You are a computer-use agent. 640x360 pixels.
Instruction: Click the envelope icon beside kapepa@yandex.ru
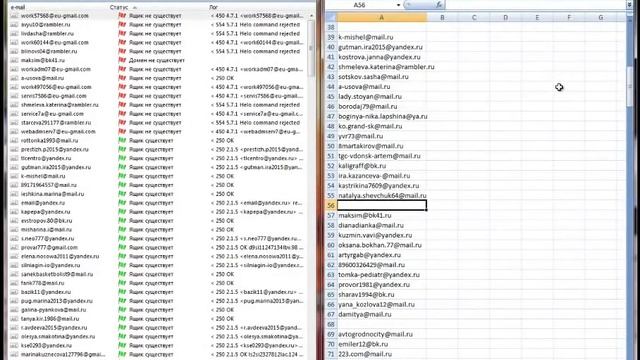(14, 212)
